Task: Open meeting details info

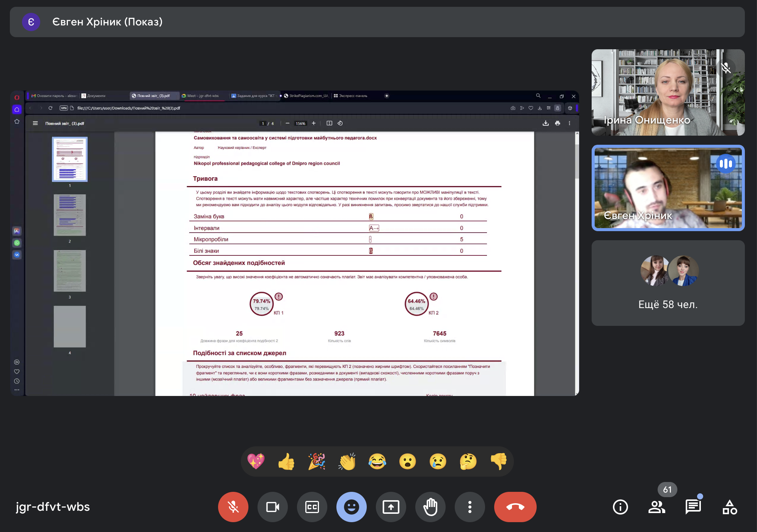Action: 620,507
